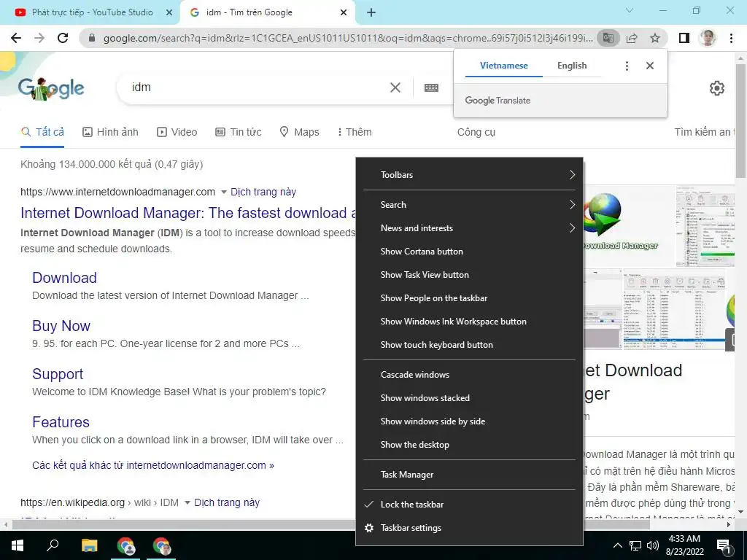Close the YouTube Studio tab
Viewport: 747px width, 560px height.
coord(169,13)
